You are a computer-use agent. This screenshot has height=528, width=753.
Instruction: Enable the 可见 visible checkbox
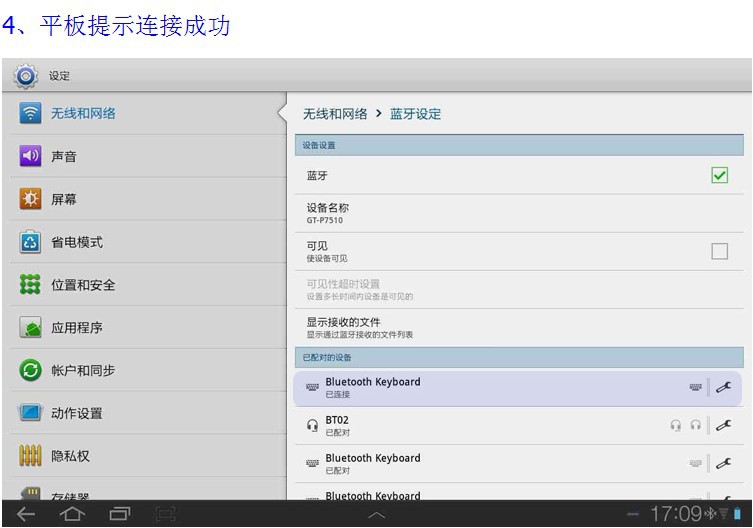[x=719, y=251]
